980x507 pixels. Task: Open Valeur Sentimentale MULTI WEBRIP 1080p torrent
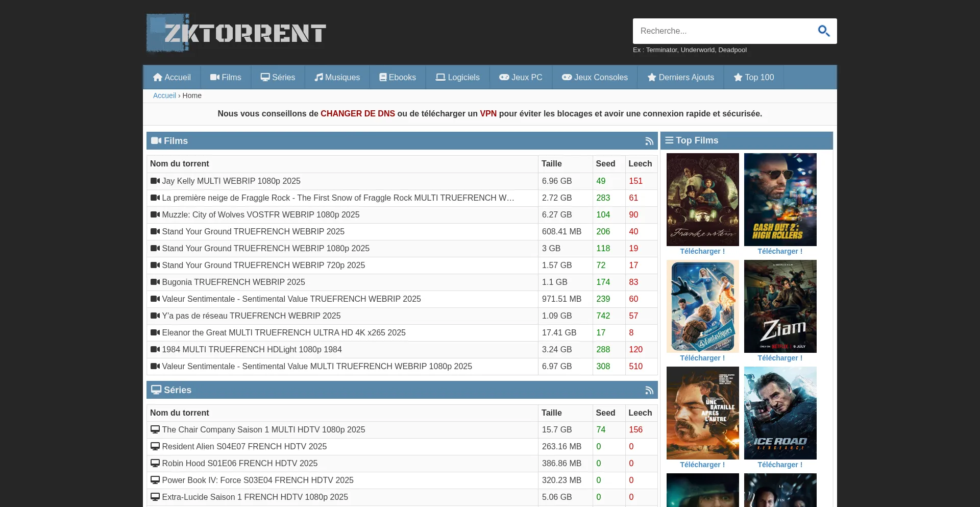[317, 366]
